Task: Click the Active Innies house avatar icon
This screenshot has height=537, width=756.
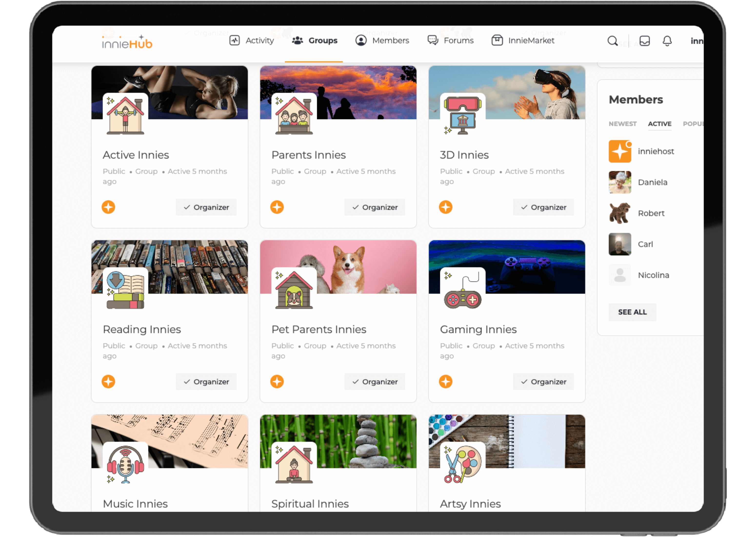Action: pyautogui.click(x=125, y=115)
